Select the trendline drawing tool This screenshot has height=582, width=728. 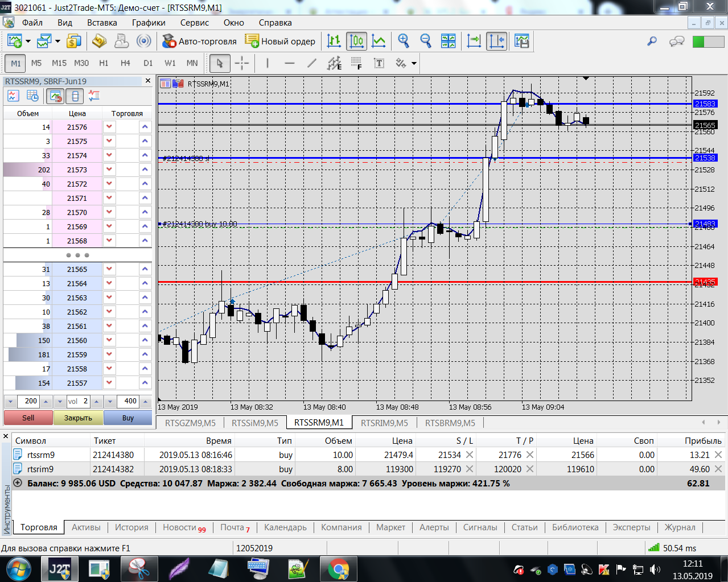click(311, 63)
